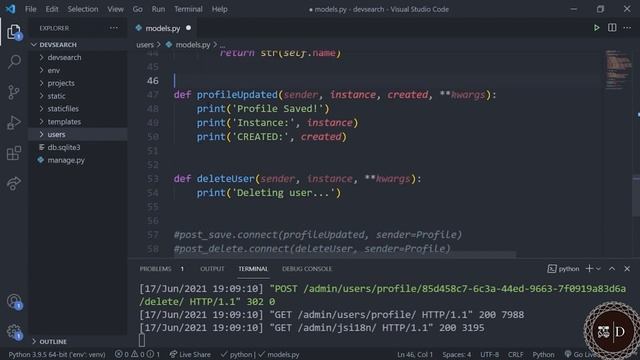640x360 pixels.
Task: Open the Go menu
Action: (138, 9)
